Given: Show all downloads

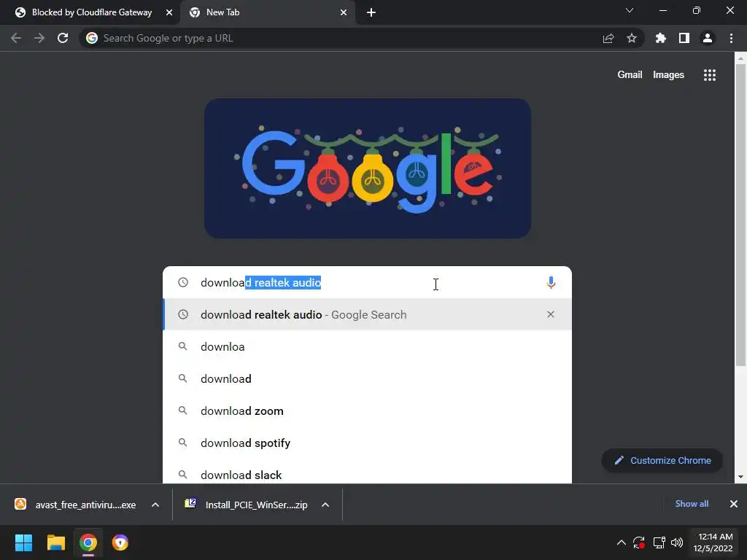Looking at the screenshot, I should pos(692,504).
